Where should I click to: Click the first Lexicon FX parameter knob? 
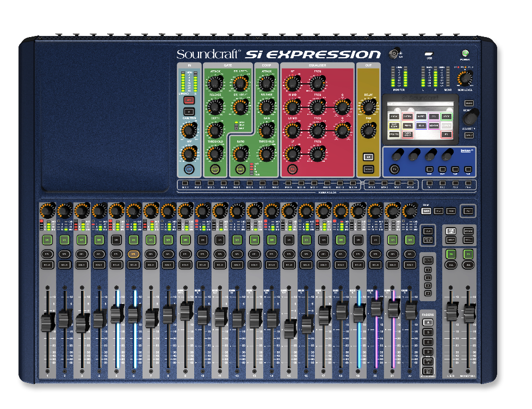397,156
